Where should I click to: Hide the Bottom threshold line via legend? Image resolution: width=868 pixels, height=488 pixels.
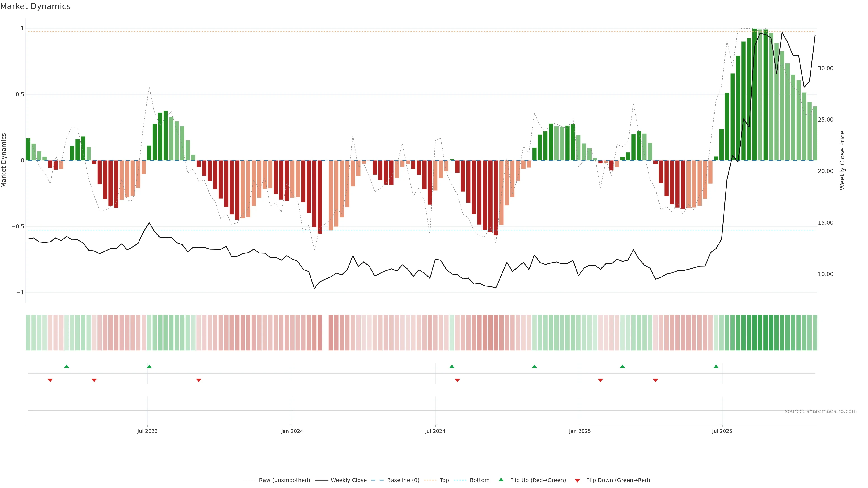pyautogui.click(x=479, y=480)
